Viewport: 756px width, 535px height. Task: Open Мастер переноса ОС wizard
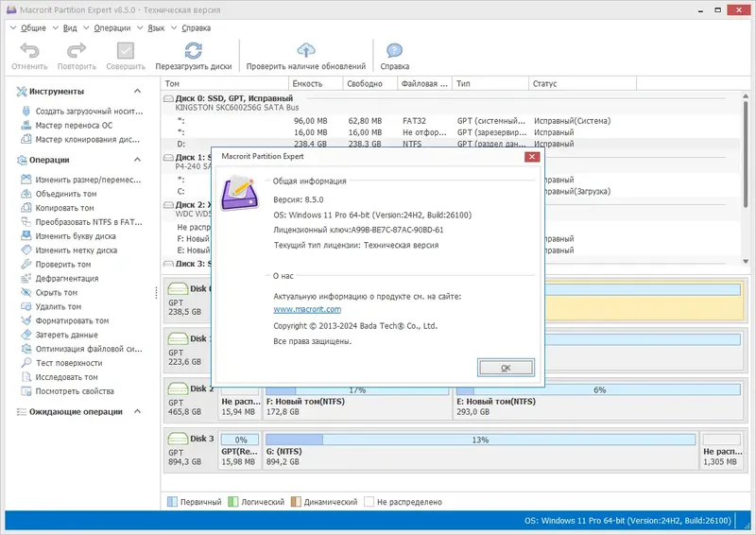tap(67, 126)
